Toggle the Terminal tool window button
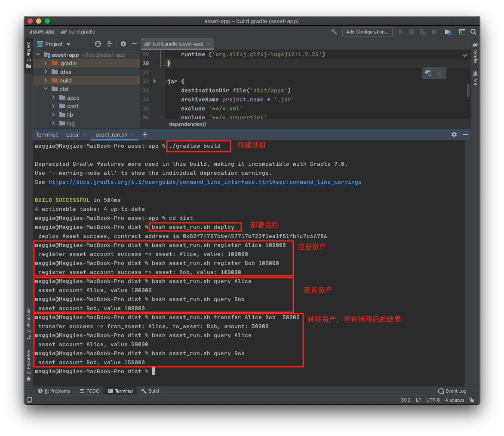Image resolution: width=504 pixels, height=436 pixels. point(120,391)
